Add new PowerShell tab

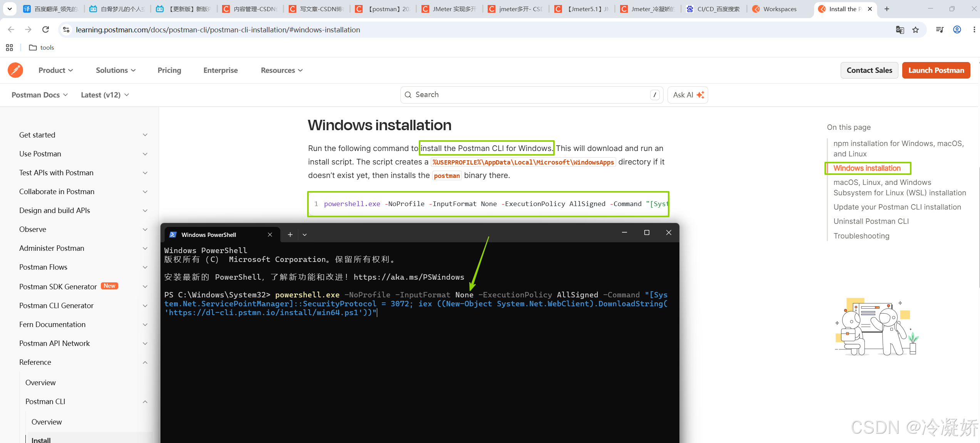pos(290,235)
